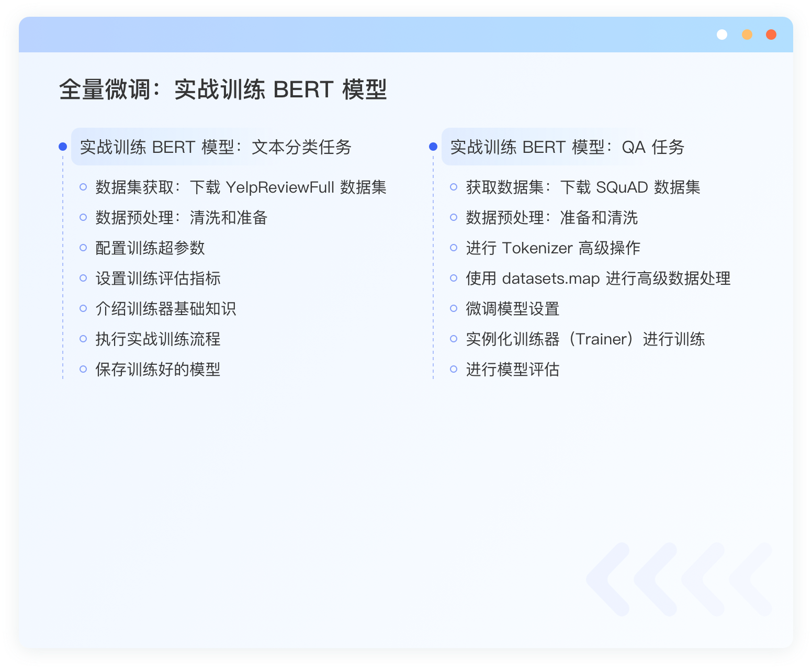Click the red window dot in header
Image resolution: width=812 pixels, height=669 pixels.
click(x=771, y=35)
